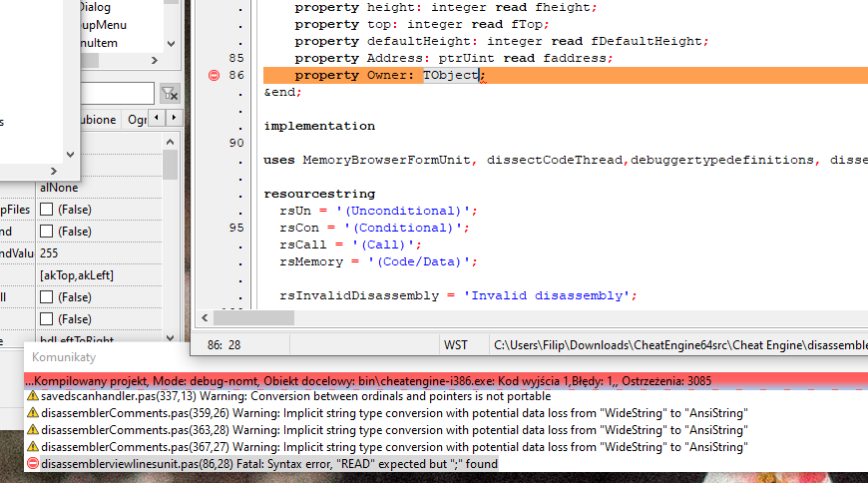
Task: Open the alNone property value dropdown
Action: click(x=98, y=188)
